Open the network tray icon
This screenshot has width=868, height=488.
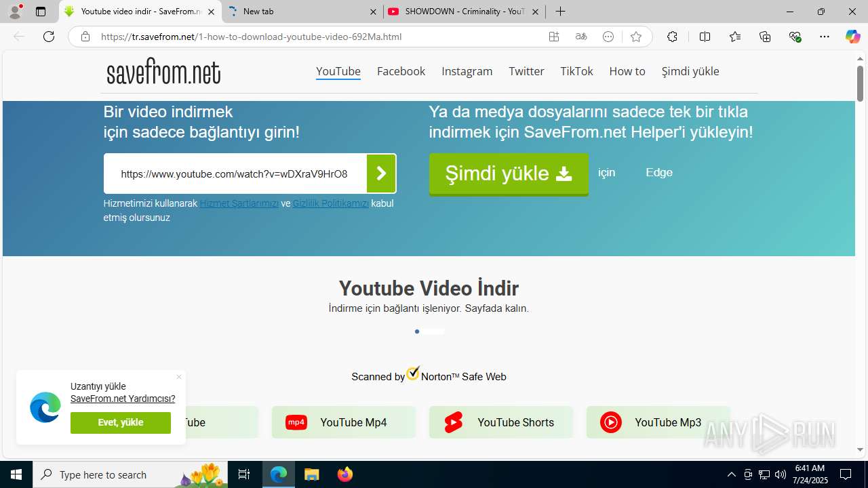764,474
